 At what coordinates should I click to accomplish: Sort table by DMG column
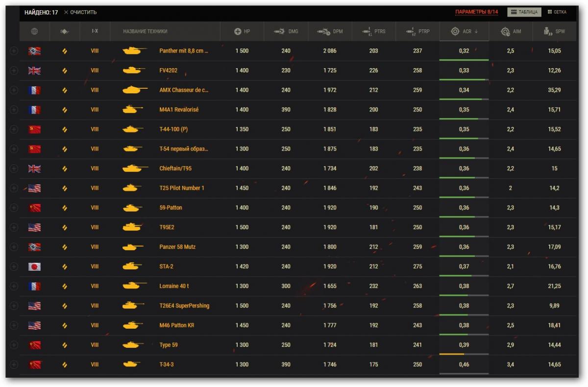(286, 31)
